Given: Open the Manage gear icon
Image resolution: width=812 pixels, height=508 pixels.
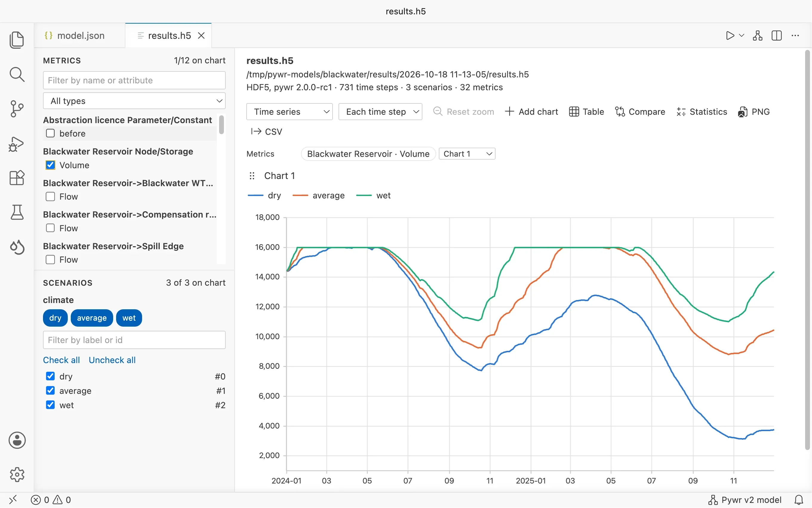Looking at the screenshot, I should (x=17, y=475).
